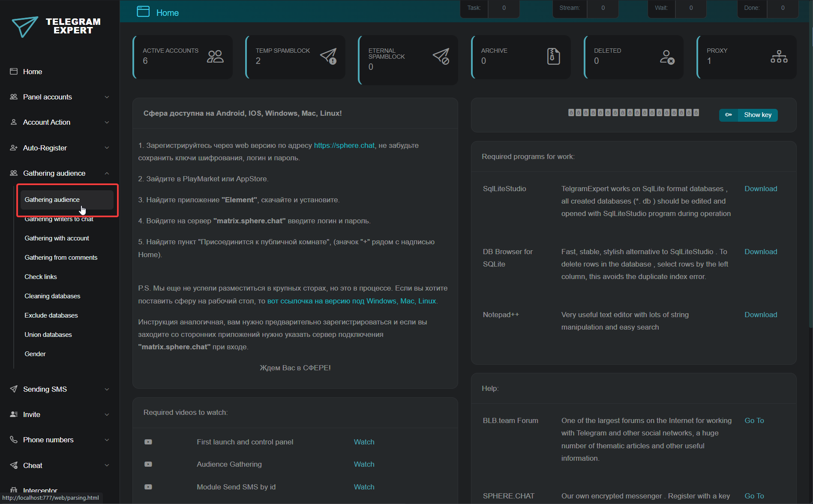
Task: Open the sphere.chat web link
Action: coord(344,145)
